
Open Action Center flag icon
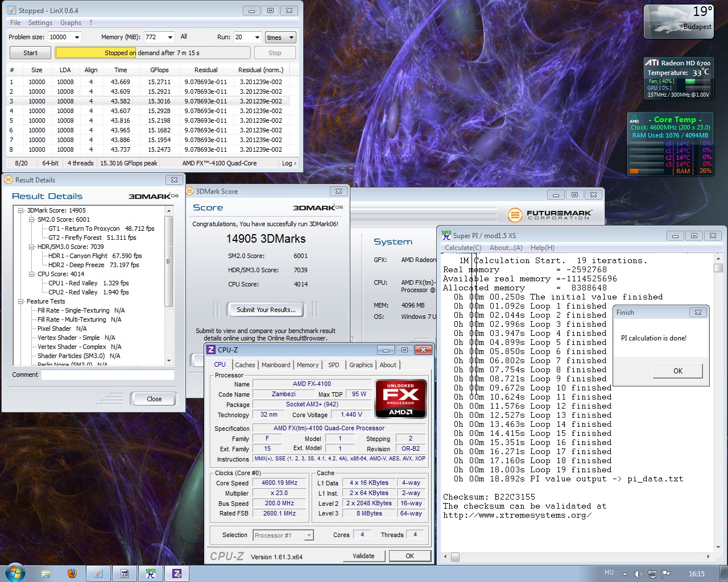[665, 574]
